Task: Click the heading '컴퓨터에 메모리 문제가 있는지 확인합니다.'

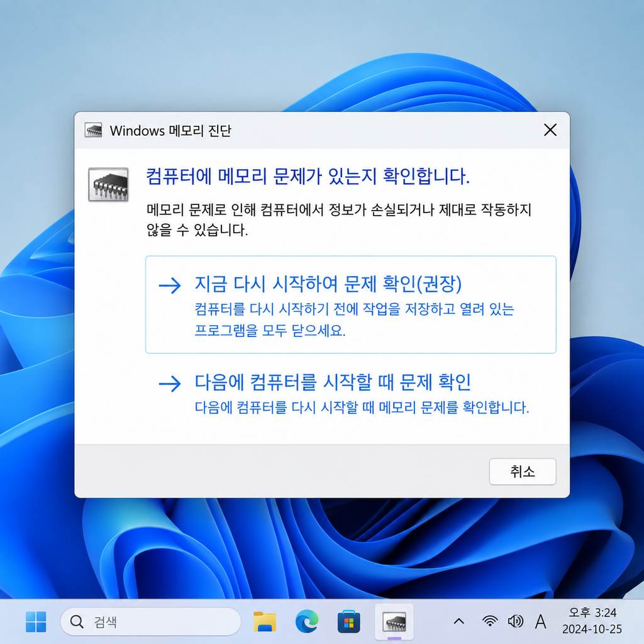Action: coord(308,177)
